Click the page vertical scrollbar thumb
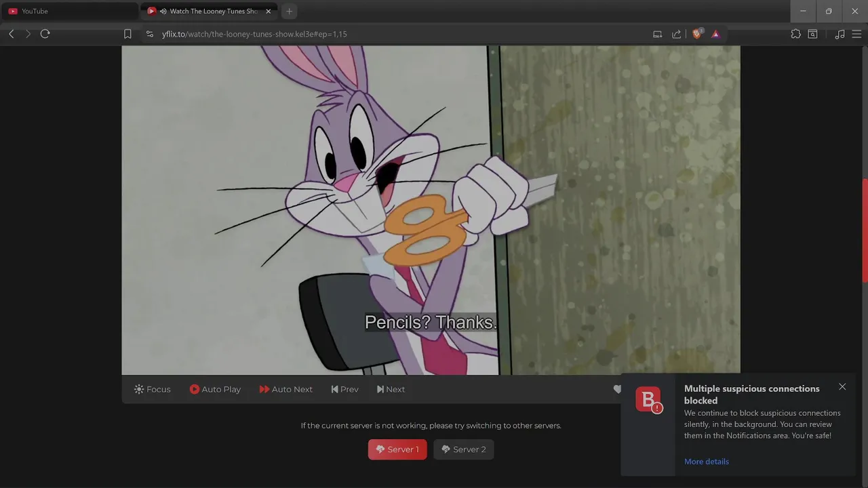This screenshot has height=488, width=868. (x=865, y=230)
